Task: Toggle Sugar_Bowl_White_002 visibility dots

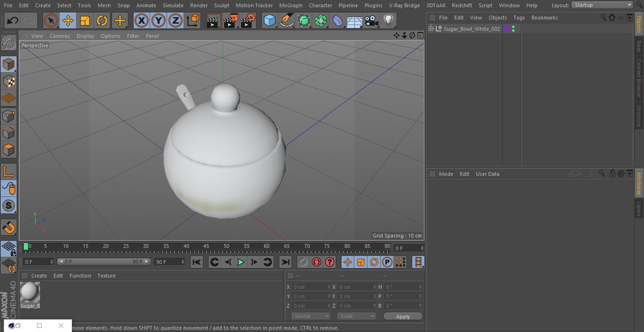Action: coord(514,29)
